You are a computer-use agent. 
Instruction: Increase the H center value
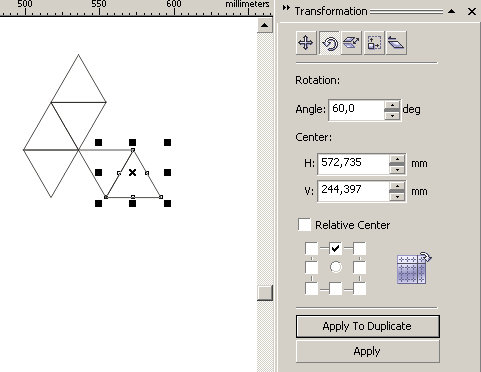(397, 159)
